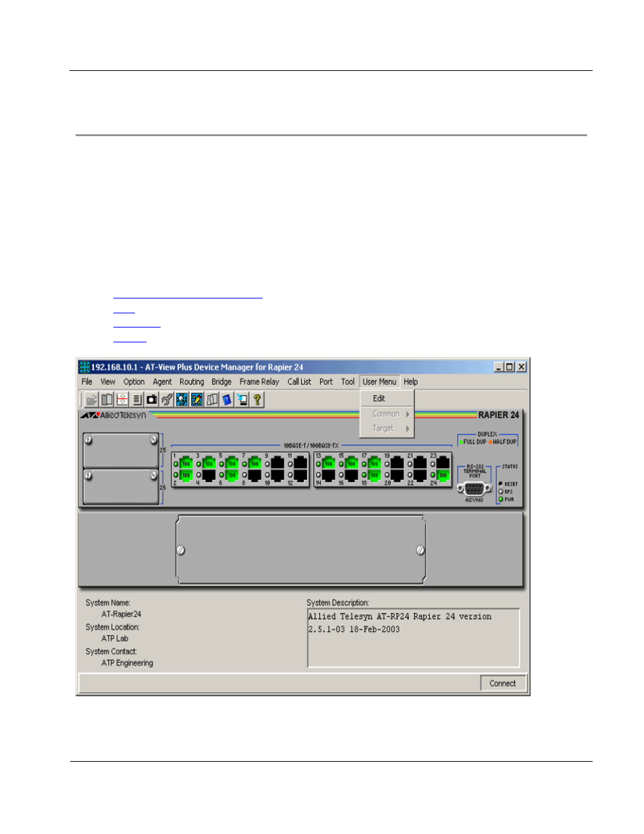Click the system contact ATP Engineering
The height and width of the screenshot is (834, 644).
128,663
